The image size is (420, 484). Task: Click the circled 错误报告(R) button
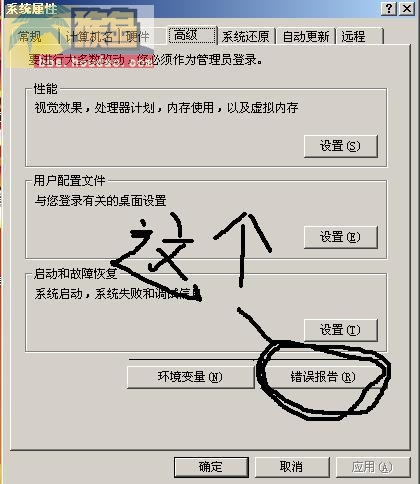point(323,377)
